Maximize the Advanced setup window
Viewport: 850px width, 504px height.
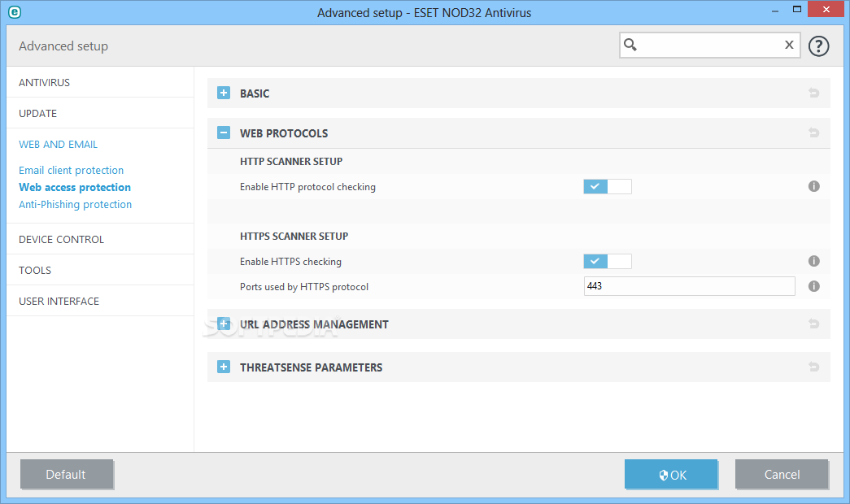(797, 9)
